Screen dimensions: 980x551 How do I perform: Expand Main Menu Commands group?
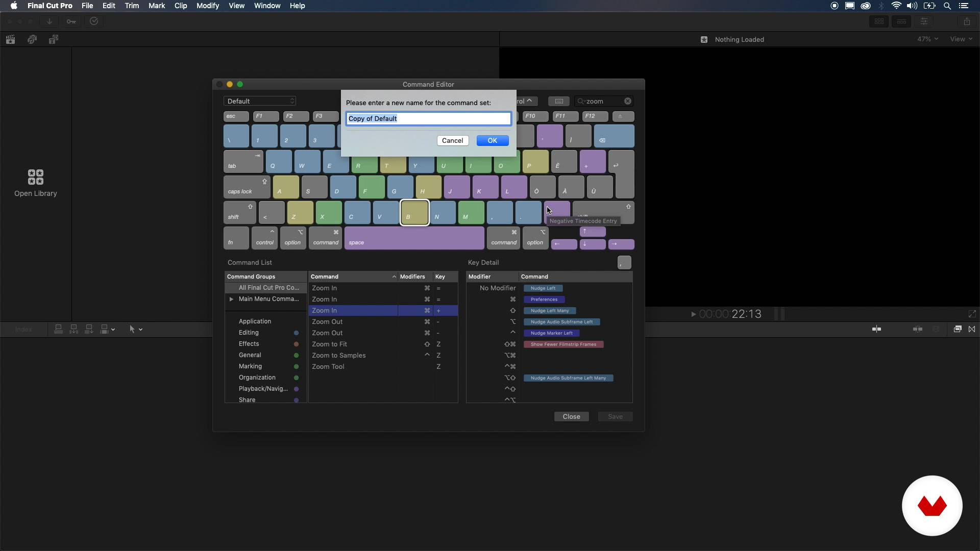[231, 299]
